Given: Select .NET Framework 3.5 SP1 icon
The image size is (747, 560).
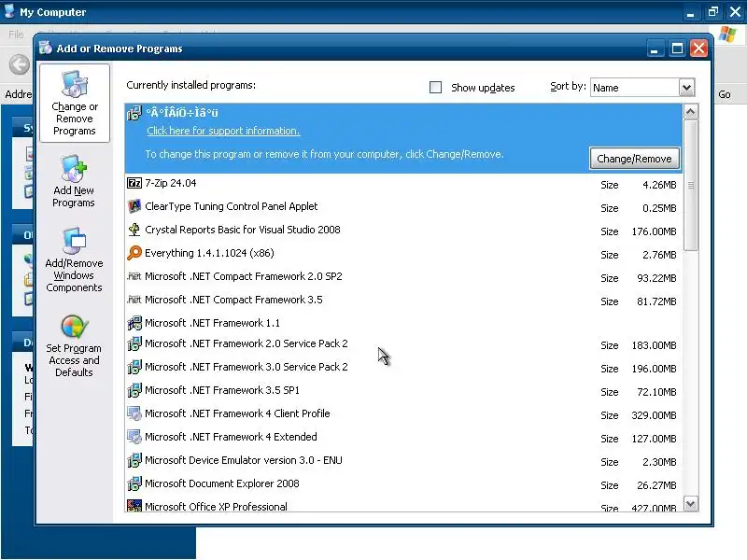Looking at the screenshot, I should (x=134, y=390).
